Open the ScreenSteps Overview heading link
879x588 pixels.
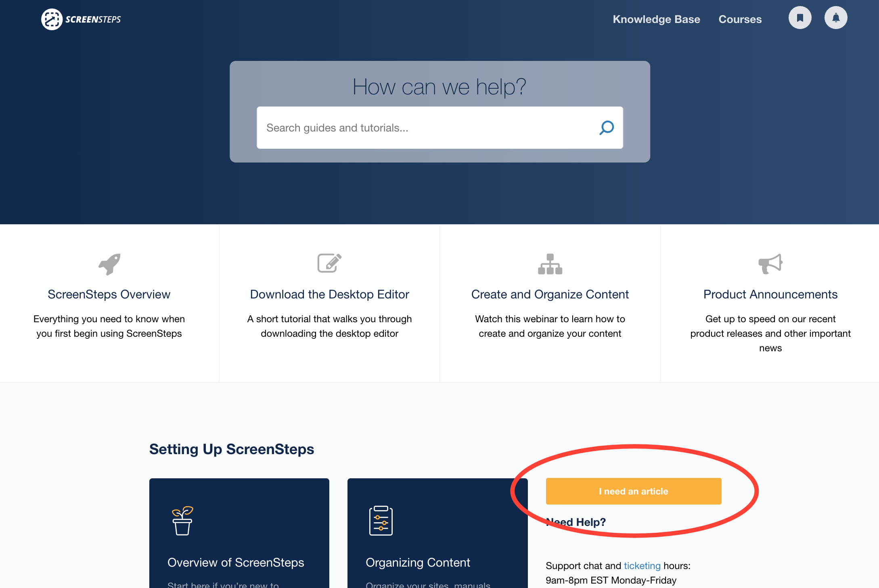109,294
